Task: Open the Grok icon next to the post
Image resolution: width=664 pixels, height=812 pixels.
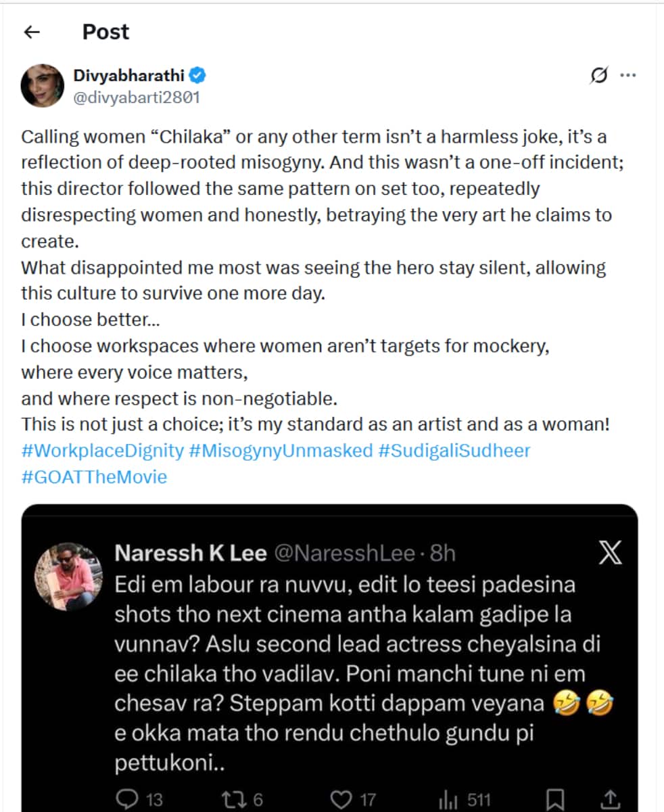Action: tap(598, 76)
